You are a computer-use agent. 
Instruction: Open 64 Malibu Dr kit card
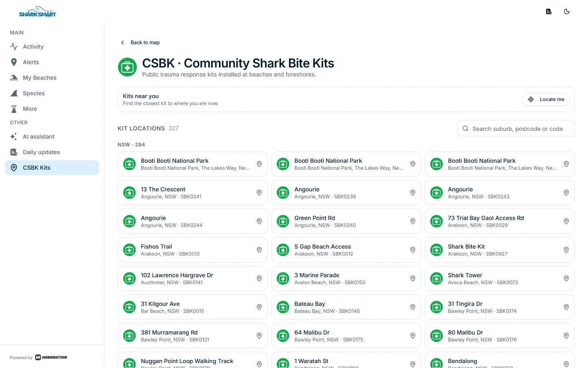pos(346,336)
